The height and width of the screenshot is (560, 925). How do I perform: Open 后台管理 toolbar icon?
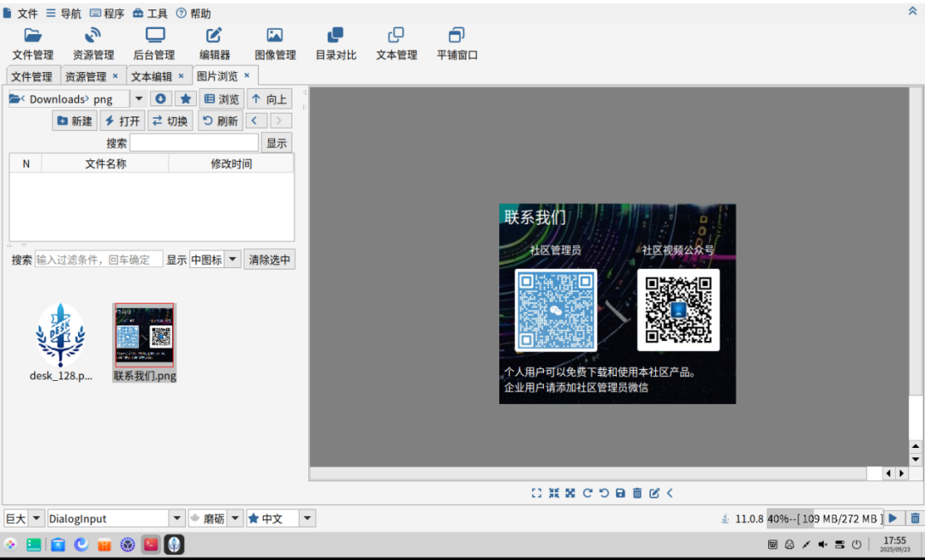pos(154,44)
